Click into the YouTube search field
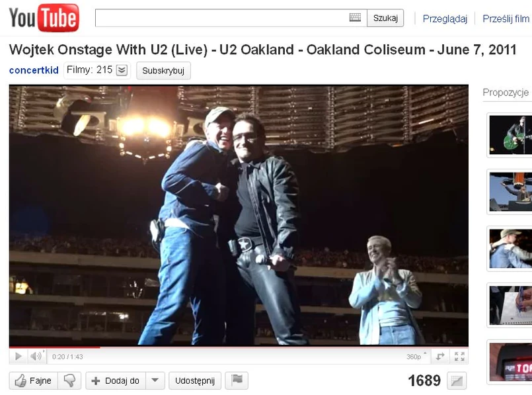Viewport: 532px width, 395px height. (x=222, y=18)
